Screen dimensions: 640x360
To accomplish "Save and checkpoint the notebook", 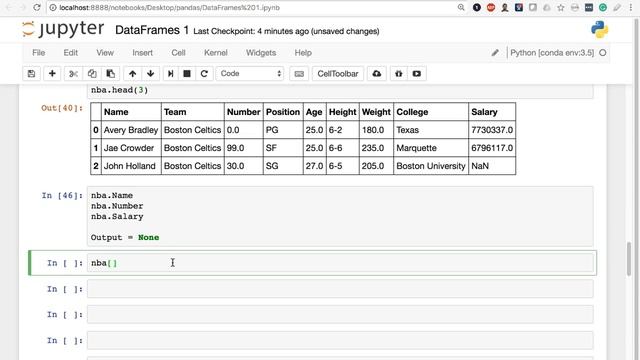I will pyautogui.click(x=31, y=74).
